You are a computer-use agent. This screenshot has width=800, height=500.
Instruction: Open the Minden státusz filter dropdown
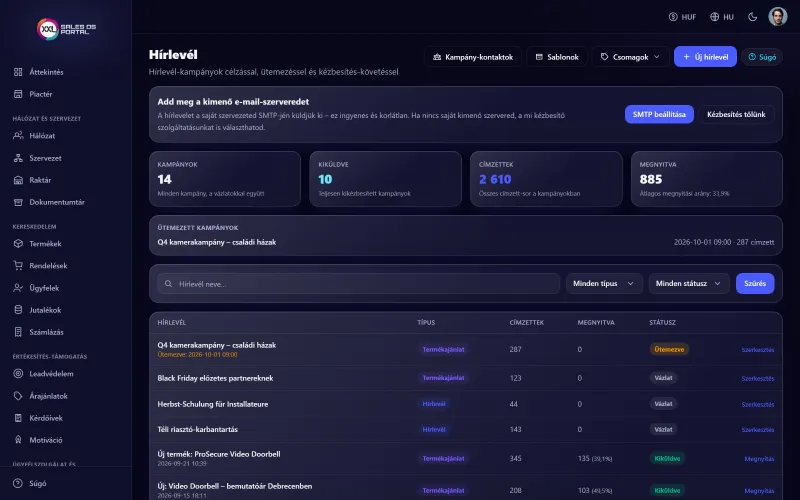click(688, 283)
